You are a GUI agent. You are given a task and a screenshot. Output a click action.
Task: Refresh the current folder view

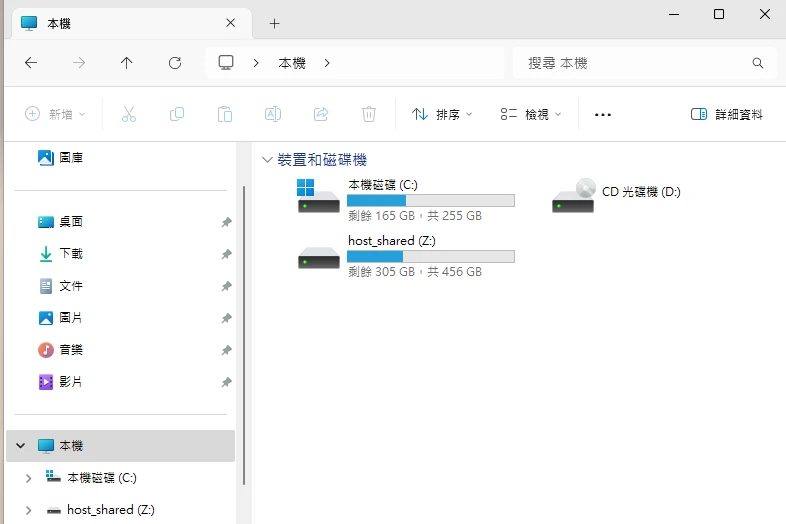click(x=175, y=63)
